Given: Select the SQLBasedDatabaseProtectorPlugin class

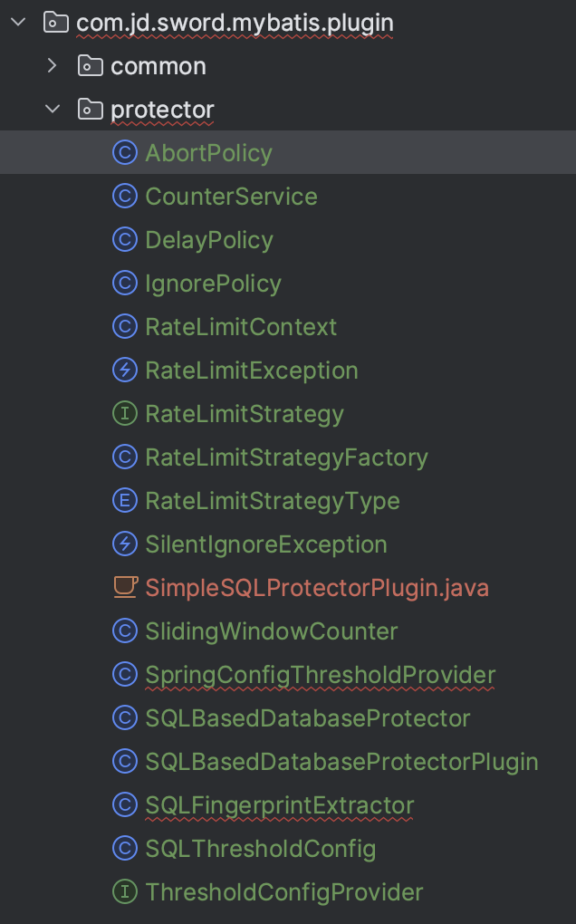Looking at the screenshot, I should pos(341,762).
